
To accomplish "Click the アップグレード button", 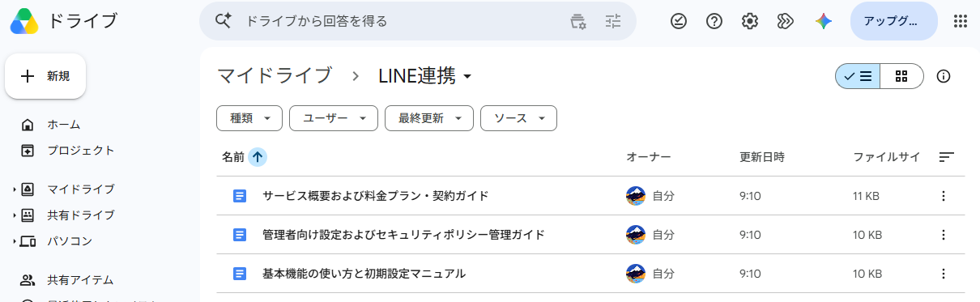I will point(894,22).
